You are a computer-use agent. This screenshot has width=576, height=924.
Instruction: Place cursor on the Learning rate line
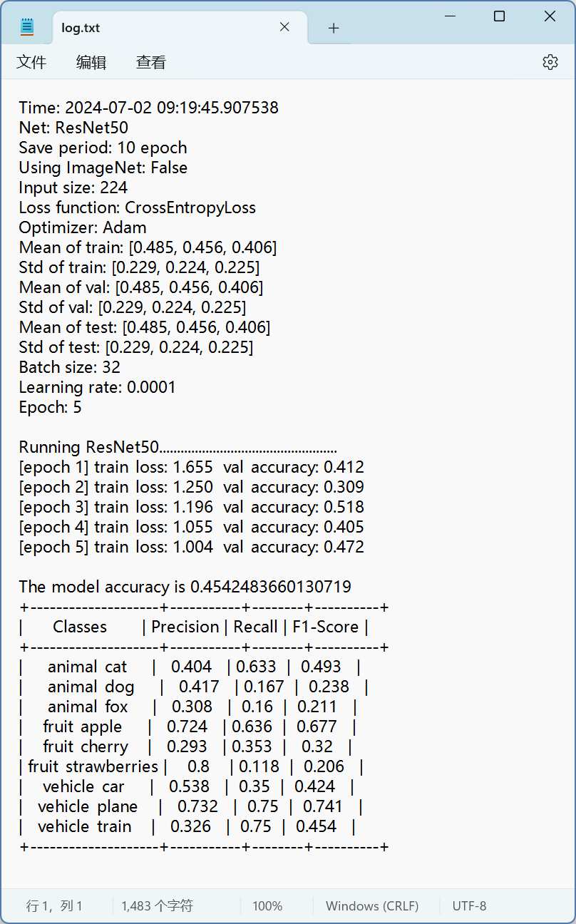coord(97,387)
